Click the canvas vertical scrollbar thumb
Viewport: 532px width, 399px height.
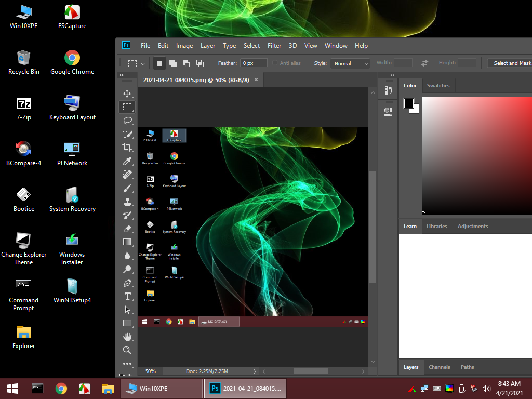click(x=372, y=227)
